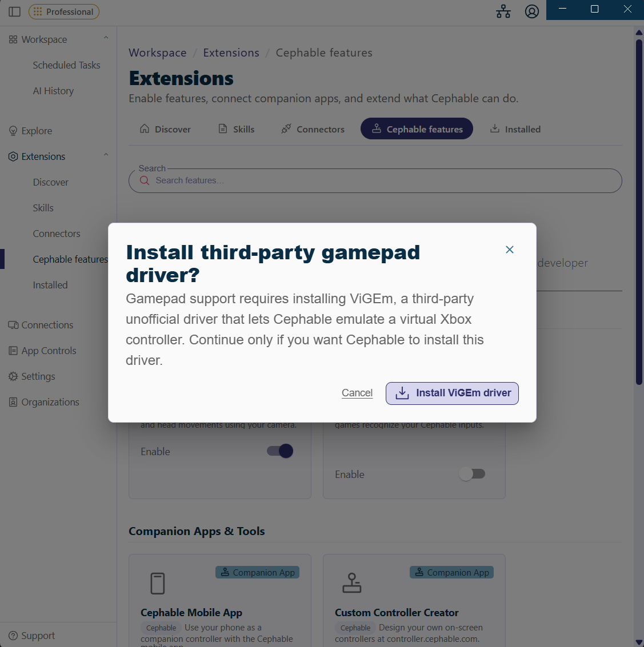Go to Extensions breadcrumb link
This screenshot has width=644, height=647.
(x=231, y=53)
